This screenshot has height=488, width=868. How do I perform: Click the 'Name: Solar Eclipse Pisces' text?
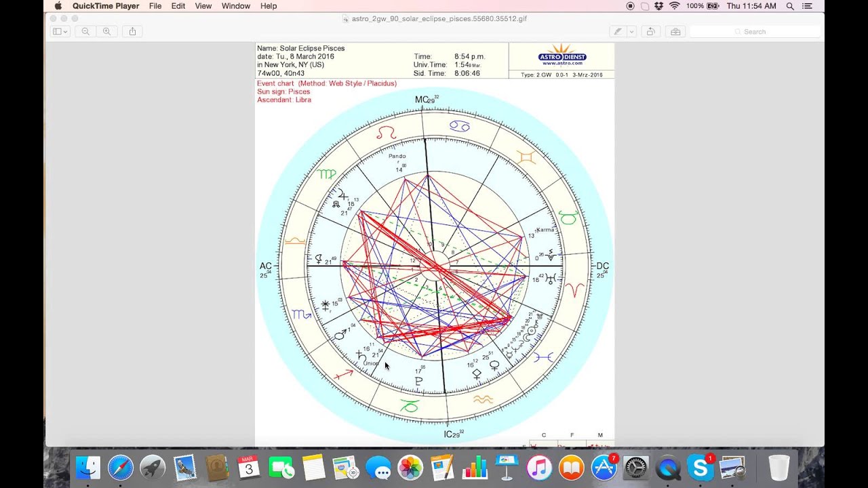click(x=301, y=48)
